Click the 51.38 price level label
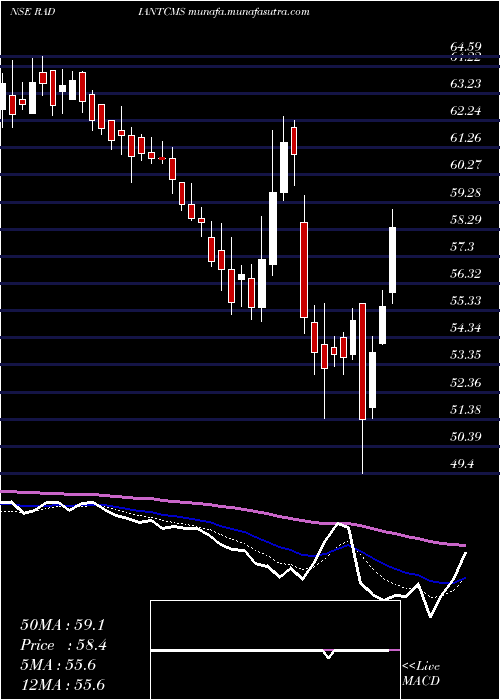The width and height of the screenshot is (500, 700). coord(466,410)
